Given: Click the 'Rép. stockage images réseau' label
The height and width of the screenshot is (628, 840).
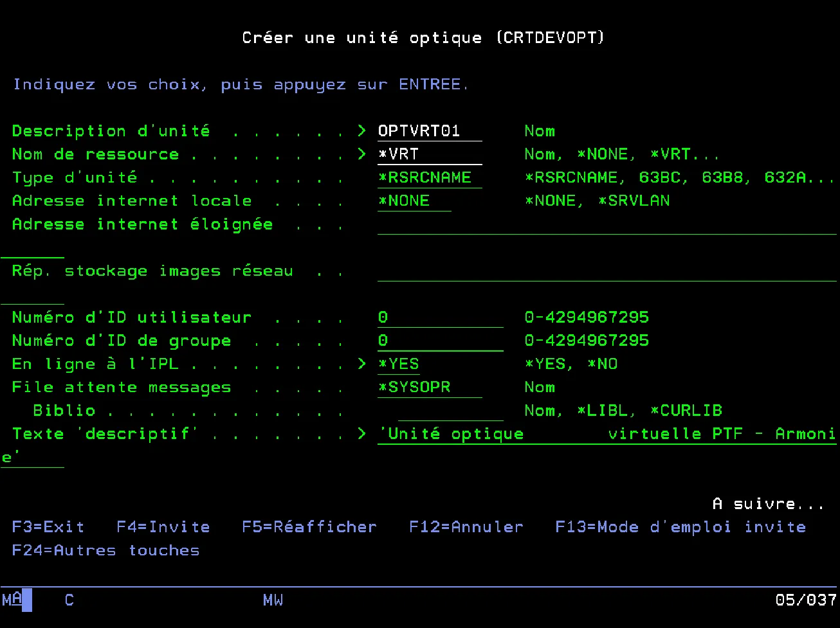Looking at the screenshot, I should pyautogui.click(x=152, y=271).
